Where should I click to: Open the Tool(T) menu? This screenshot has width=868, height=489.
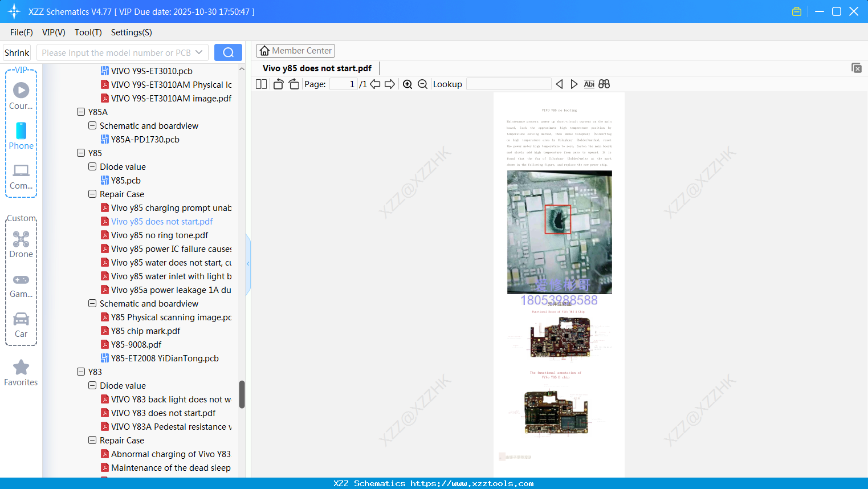[x=88, y=32]
